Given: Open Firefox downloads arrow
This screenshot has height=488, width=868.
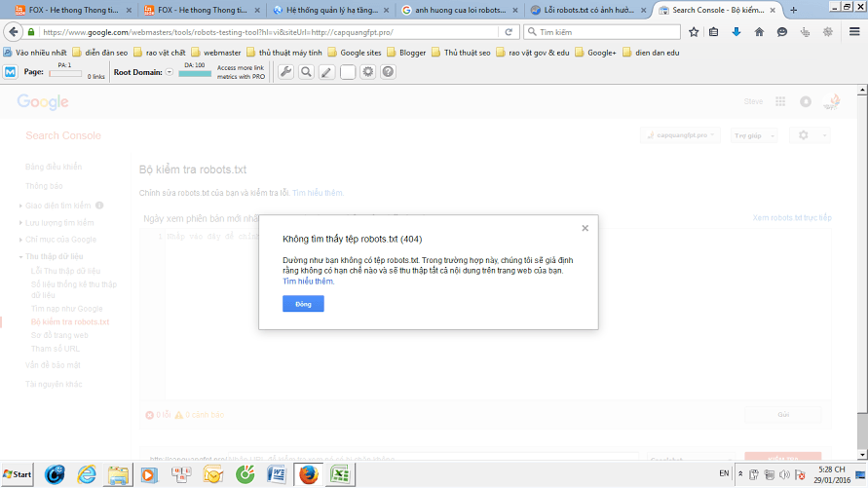Looking at the screenshot, I should pos(736,32).
